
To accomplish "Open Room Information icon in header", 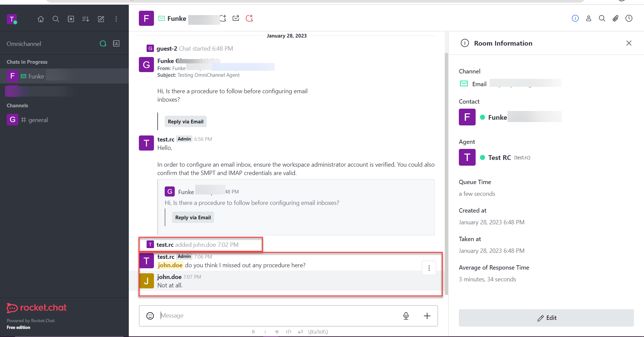I will 575,18.
